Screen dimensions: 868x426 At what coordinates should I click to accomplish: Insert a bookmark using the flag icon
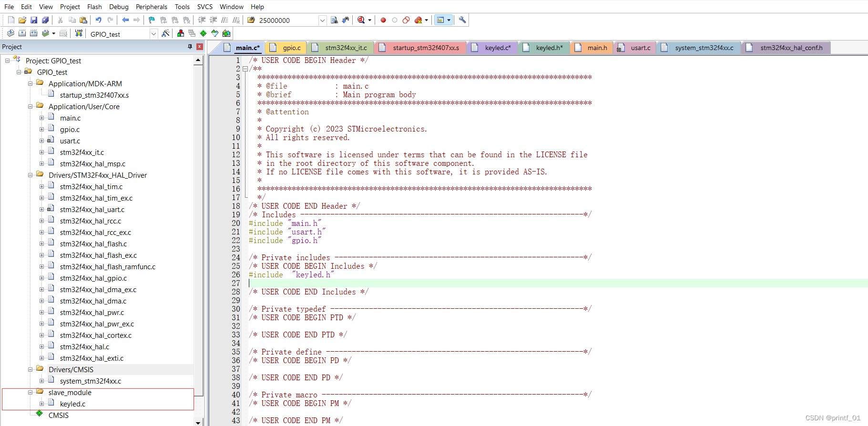pos(152,20)
